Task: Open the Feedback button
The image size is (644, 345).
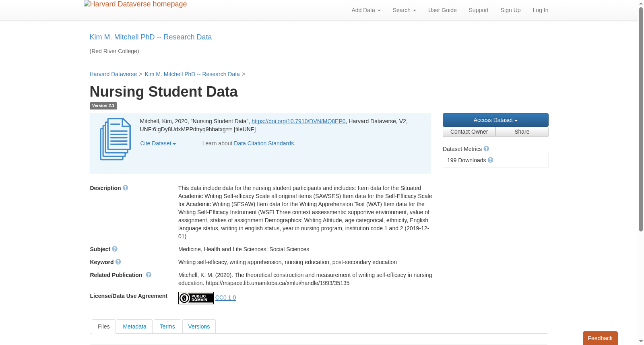Action: 600,338
